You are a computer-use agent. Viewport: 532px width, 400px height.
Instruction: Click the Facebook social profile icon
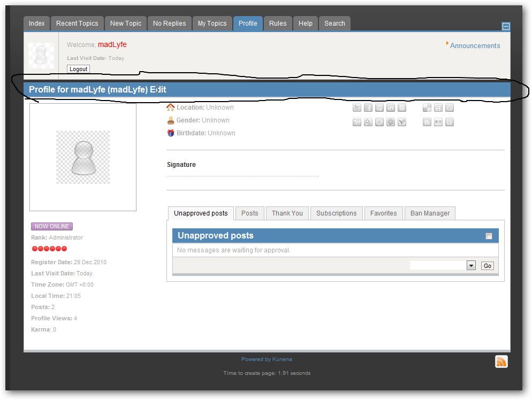[x=368, y=108]
